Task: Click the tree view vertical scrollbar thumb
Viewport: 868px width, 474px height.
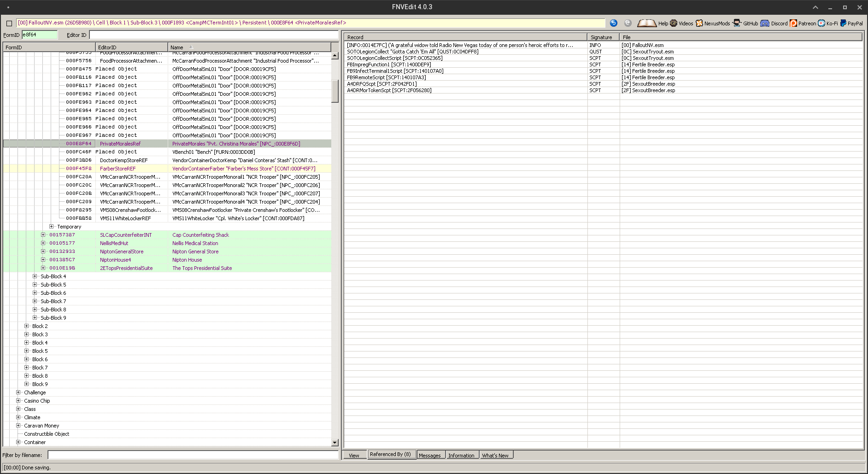Action: pyautogui.click(x=335, y=91)
